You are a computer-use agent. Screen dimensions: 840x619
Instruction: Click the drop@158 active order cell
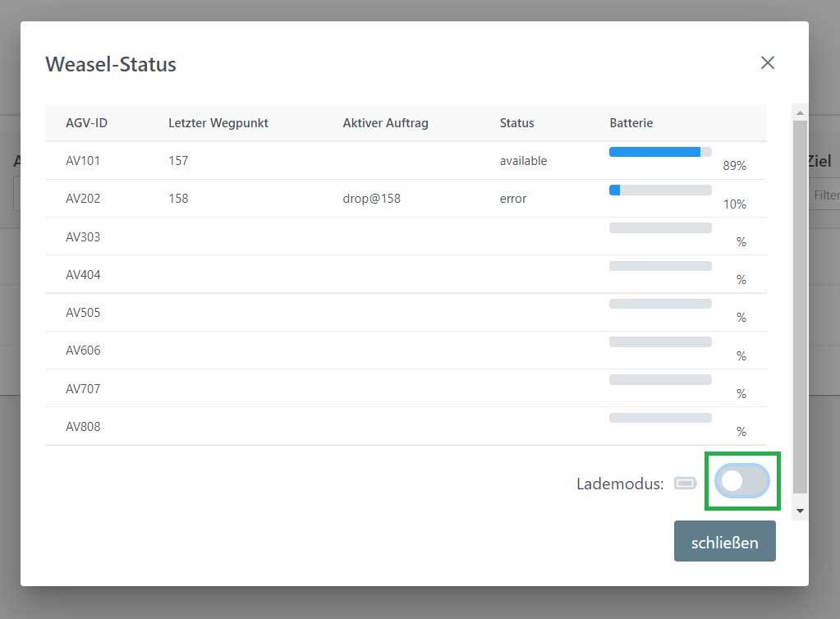[371, 199]
